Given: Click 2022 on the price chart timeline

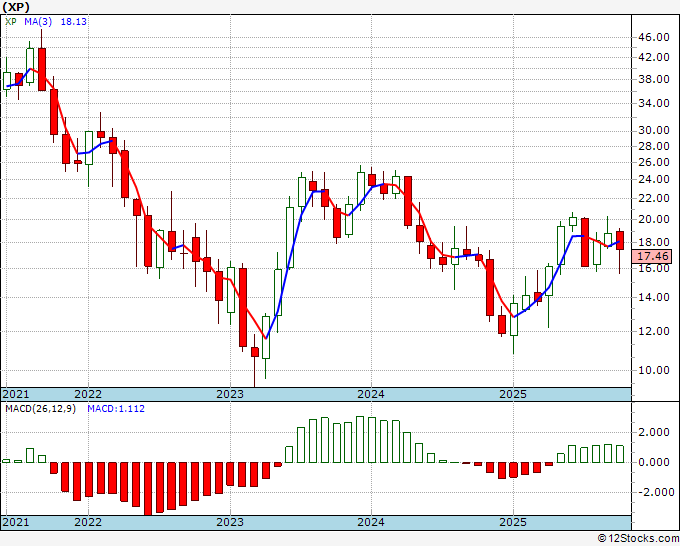Looking at the screenshot, I should click(x=88, y=394).
